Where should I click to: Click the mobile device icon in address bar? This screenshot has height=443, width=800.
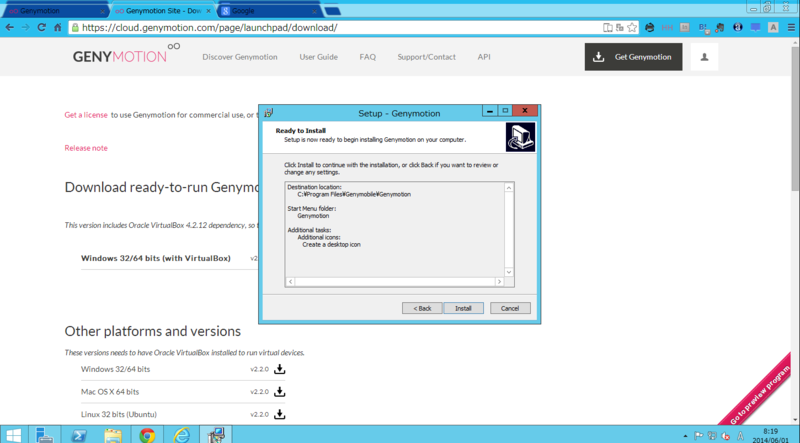pyautogui.click(x=608, y=28)
